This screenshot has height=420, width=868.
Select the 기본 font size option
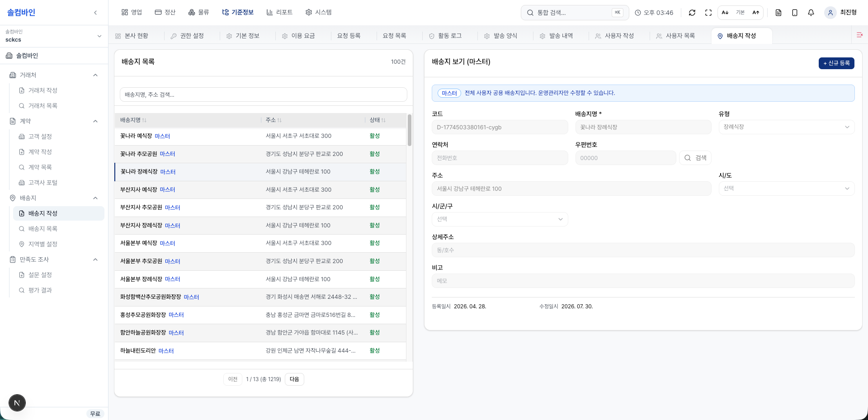pyautogui.click(x=740, y=13)
